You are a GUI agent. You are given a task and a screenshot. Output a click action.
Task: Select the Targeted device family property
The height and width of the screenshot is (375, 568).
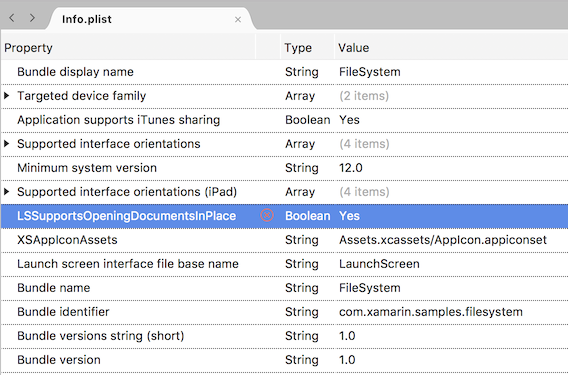82,96
